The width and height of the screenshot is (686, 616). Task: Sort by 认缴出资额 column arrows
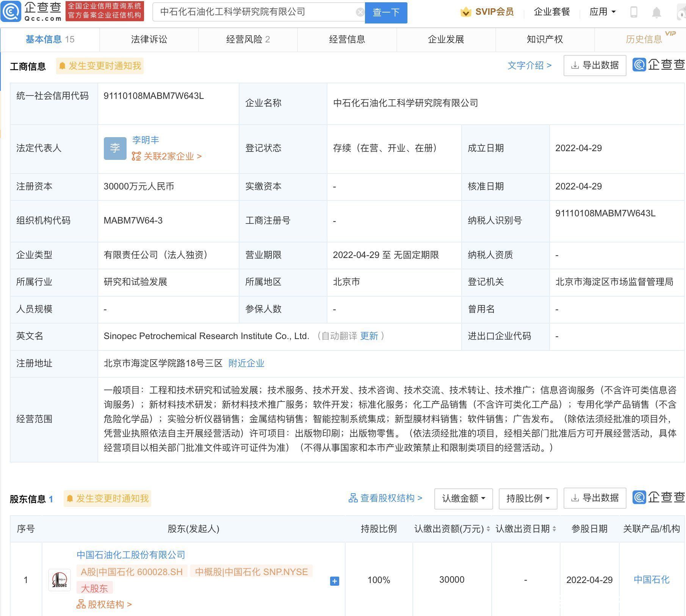(x=488, y=529)
